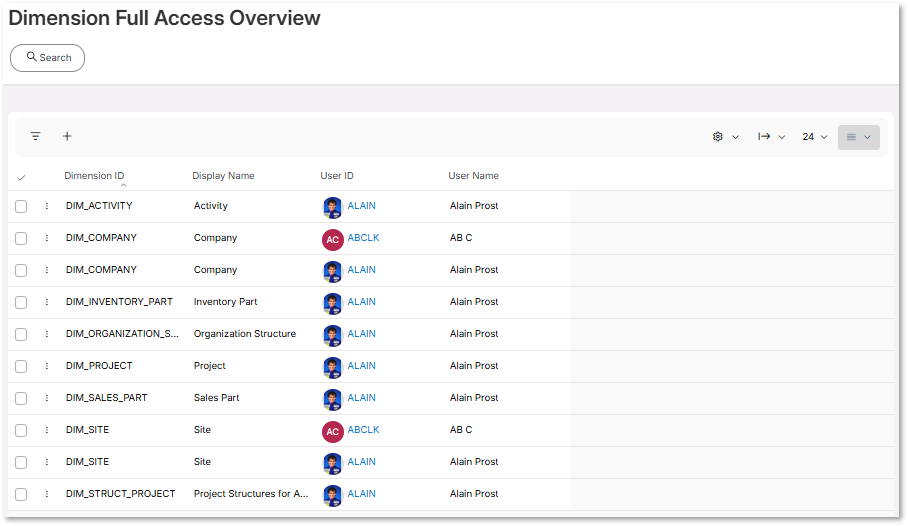Click Alain avatar in Organization Structure row
The width and height of the screenshot is (908, 526).
(x=332, y=335)
